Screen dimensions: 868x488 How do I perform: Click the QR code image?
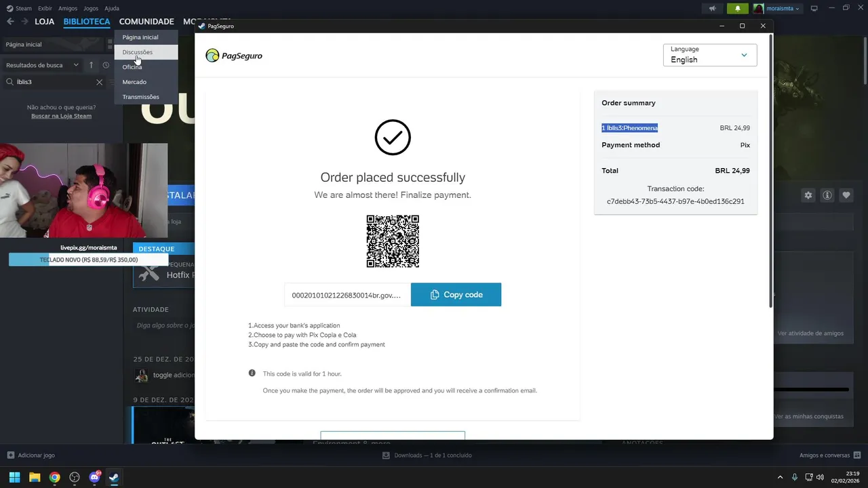point(393,241)
